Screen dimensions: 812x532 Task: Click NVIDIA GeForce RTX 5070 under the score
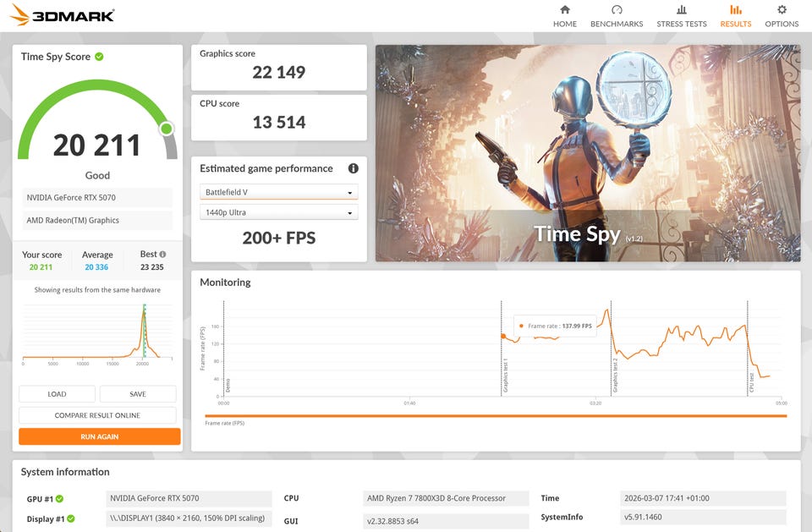(x=97, y=197)
